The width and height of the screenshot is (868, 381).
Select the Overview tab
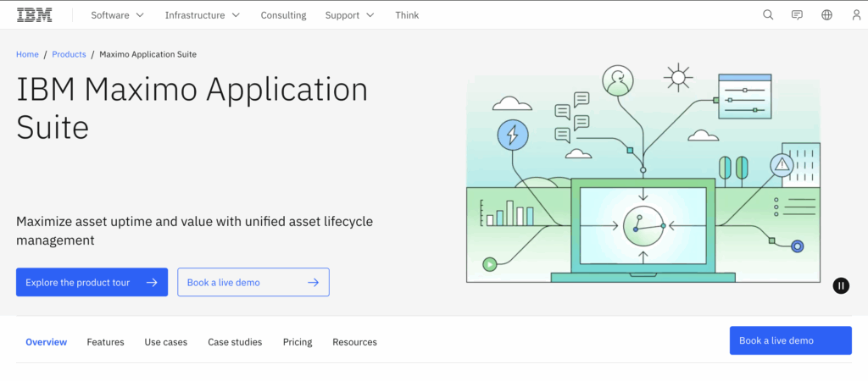point(47,342)
